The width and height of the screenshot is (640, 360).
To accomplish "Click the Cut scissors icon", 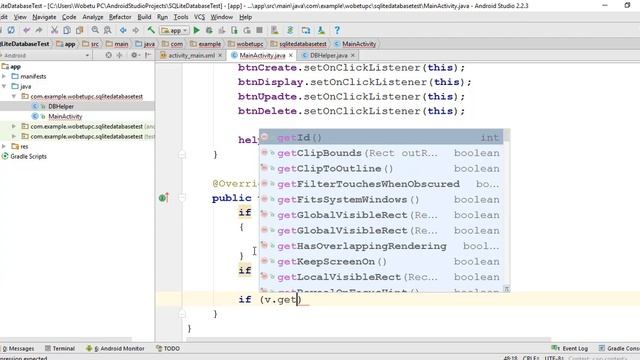I will (54, 30).
